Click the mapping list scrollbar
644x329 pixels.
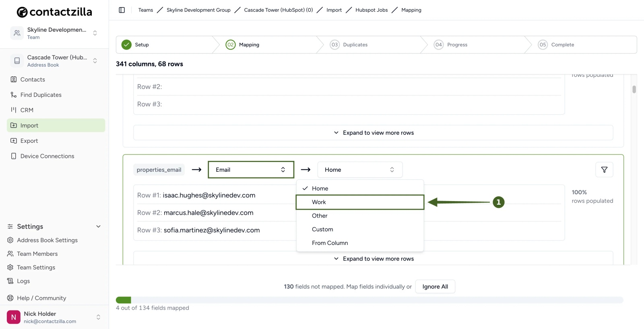tap(634, 90)
